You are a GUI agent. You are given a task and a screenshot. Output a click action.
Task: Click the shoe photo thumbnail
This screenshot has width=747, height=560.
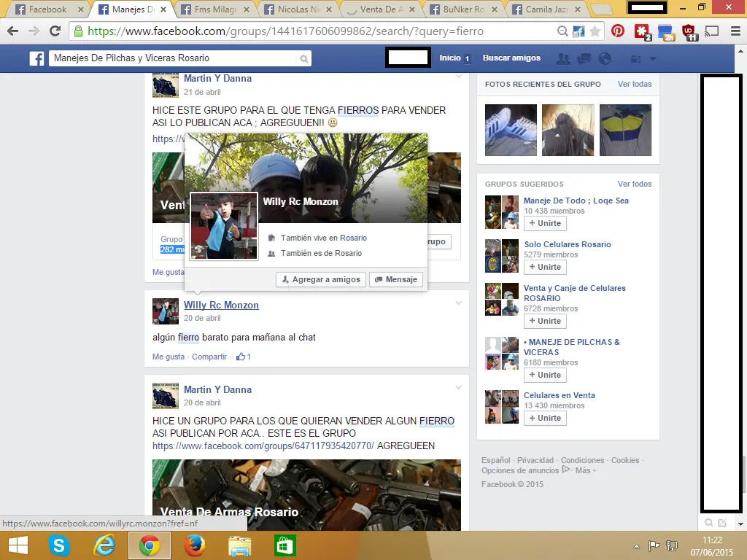[x=510, y=131]
